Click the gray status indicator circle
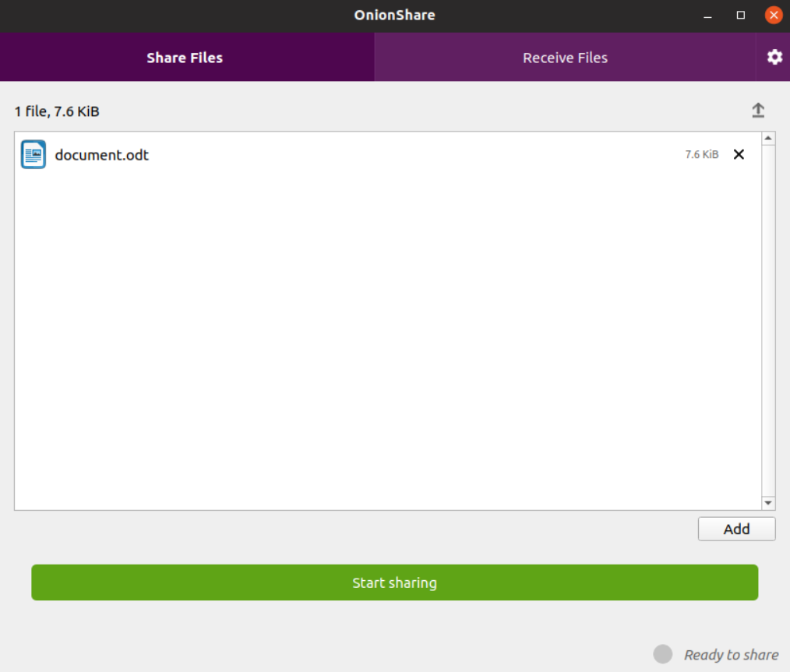Screen dimensions: 790x672 pyautogui.click(x=662, y=654)
